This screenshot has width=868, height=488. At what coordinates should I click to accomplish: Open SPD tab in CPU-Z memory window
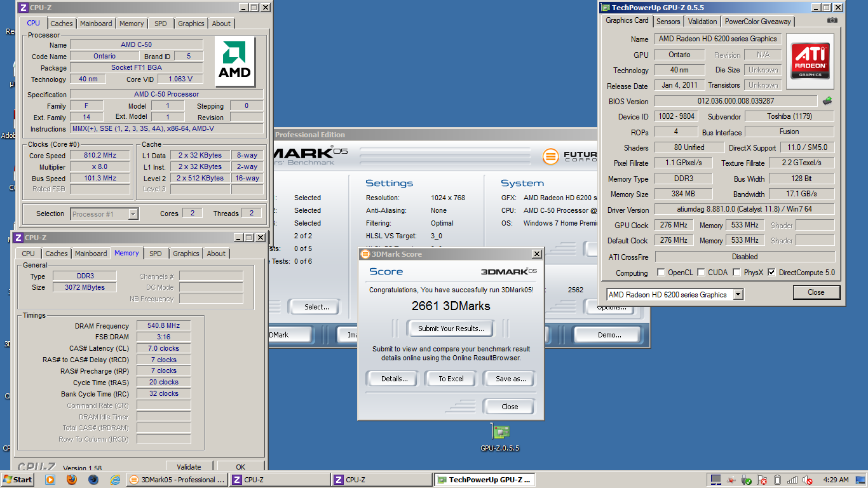tap(156, 254)
